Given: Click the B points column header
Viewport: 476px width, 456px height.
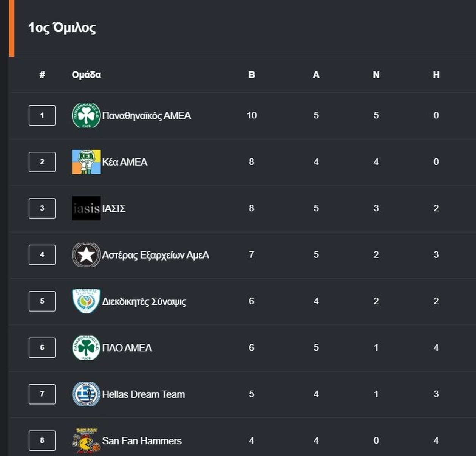Looking at the screenshot, I should click(252, 75).
